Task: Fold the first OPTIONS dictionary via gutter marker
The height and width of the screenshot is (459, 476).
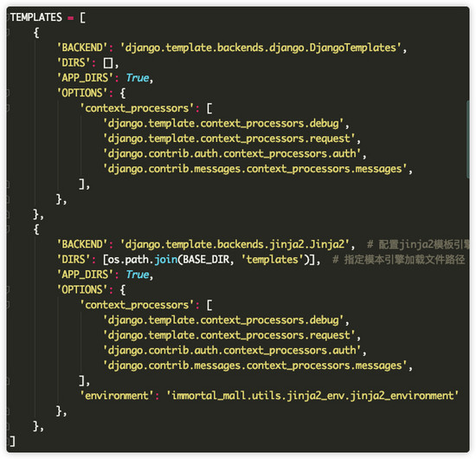Action: click(x=8, y=93)
